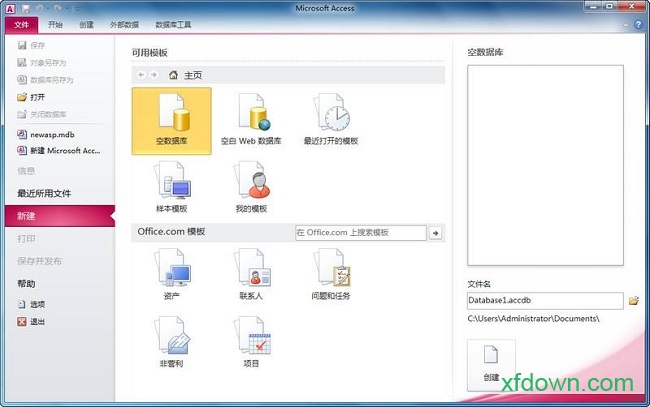This screenshot has height=407, width=650.
Task: Open the 样本模板 sample templates
Action: pos(171,188)
